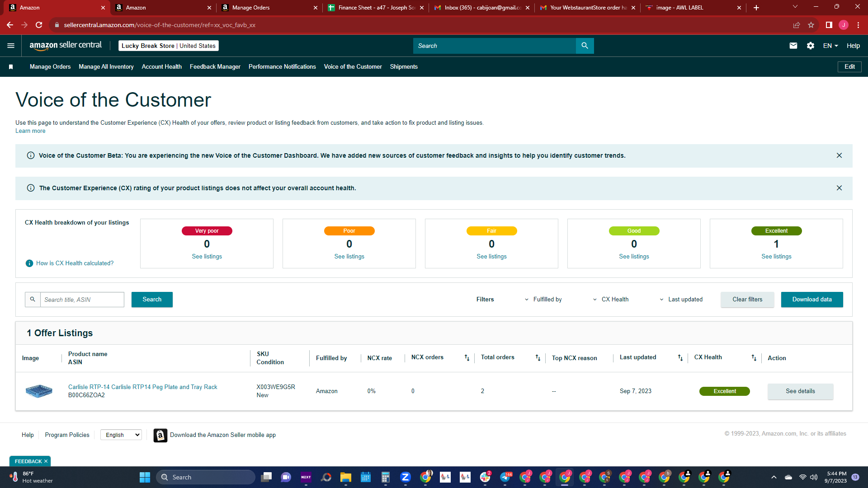The height and width of the screenshot is (488, 868).
Task: See listings under Fair rating
Action: click(x=491, y=257)
